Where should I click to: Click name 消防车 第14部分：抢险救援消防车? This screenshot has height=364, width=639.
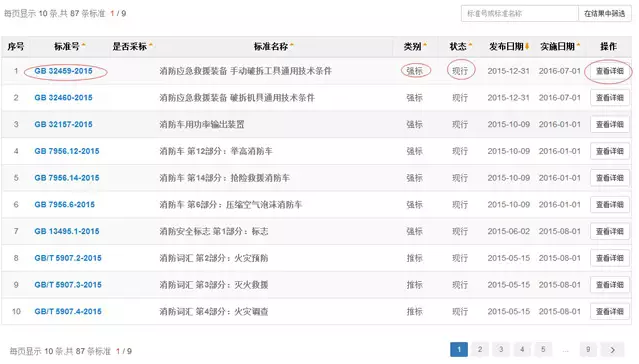225,178
